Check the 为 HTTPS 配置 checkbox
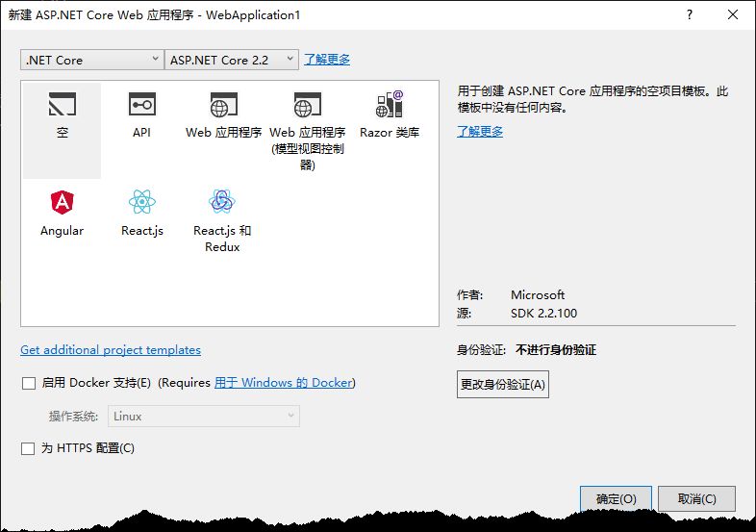The width and height of the screenshot is (756, 532). tap(28, 448)
